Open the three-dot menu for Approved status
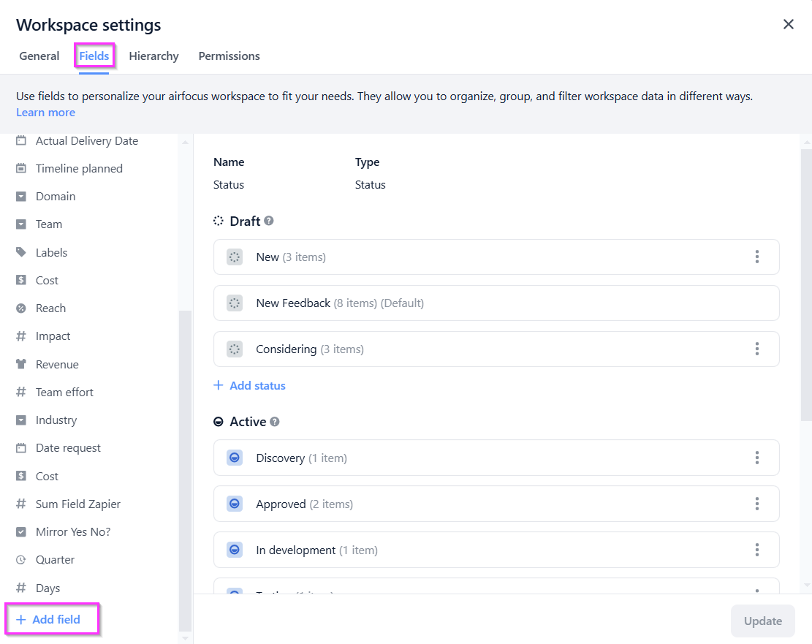 pyautogui.click(x=757, y=504)
